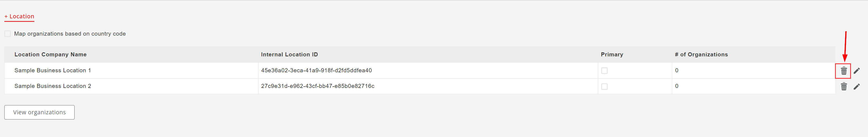868x137 pixels.
Task: Edit Sample Business Location 2 with pencil icon
Action: coord(857,87)
